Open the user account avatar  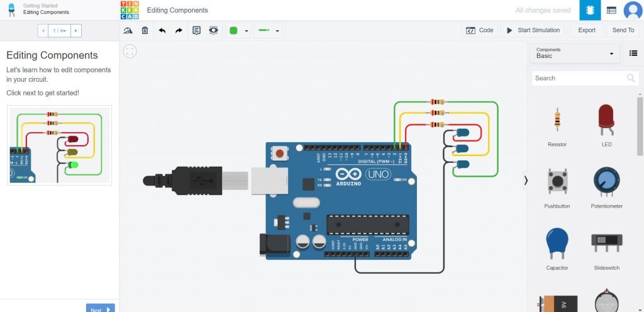click(x=632, y=10)
